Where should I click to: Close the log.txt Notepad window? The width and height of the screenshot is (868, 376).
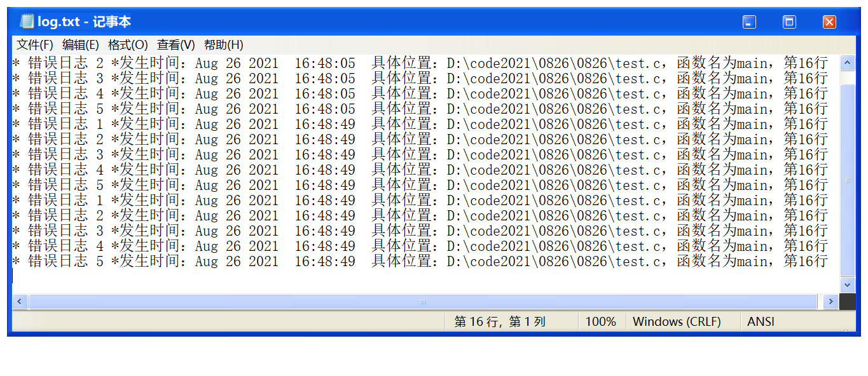829,22
